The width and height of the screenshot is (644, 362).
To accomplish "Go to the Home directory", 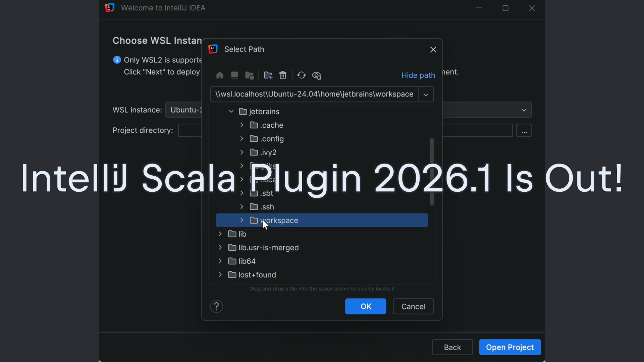I will pyautogui.click(x=219, y=75).
